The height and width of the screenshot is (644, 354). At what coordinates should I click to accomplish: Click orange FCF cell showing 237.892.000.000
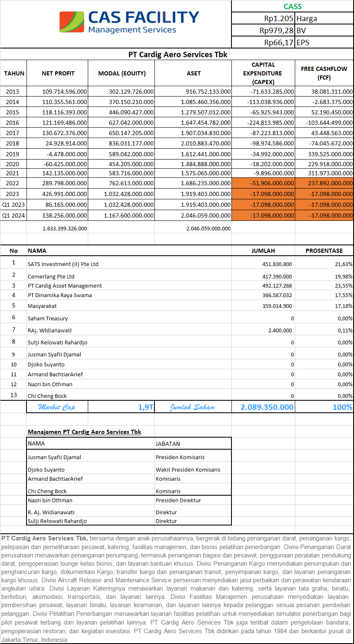324,183
